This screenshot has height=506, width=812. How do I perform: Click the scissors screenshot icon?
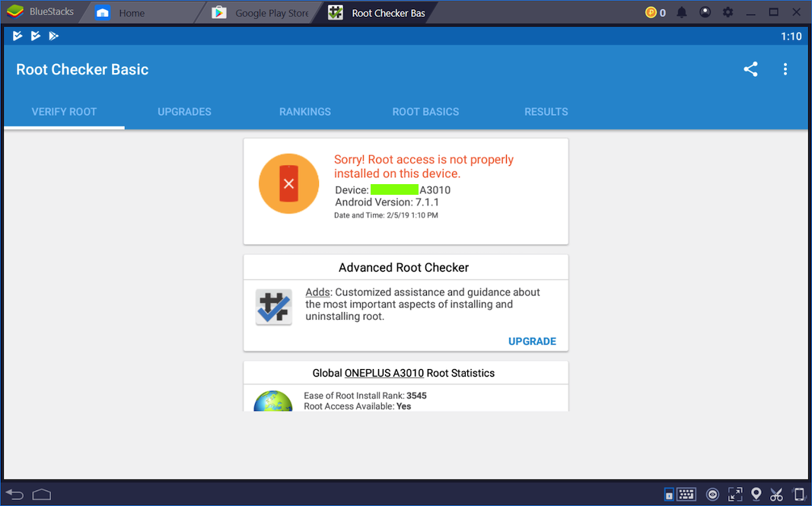(776, 495)
